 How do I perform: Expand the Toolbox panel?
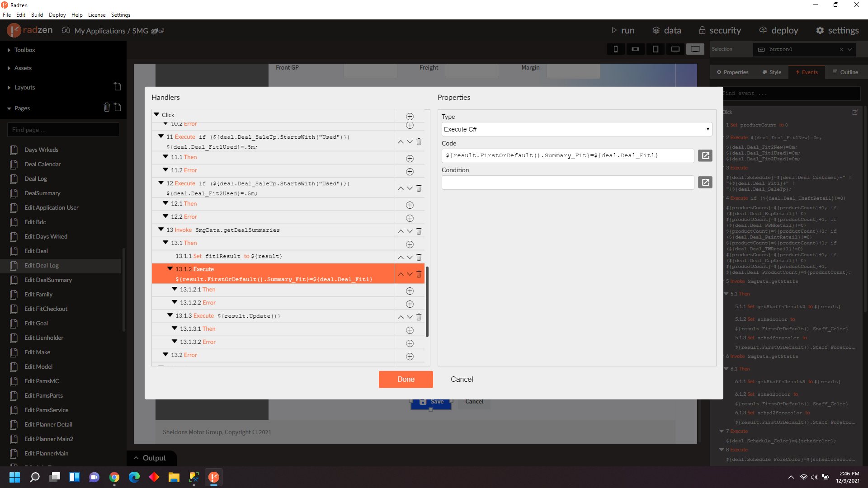[x=24, y=50]
